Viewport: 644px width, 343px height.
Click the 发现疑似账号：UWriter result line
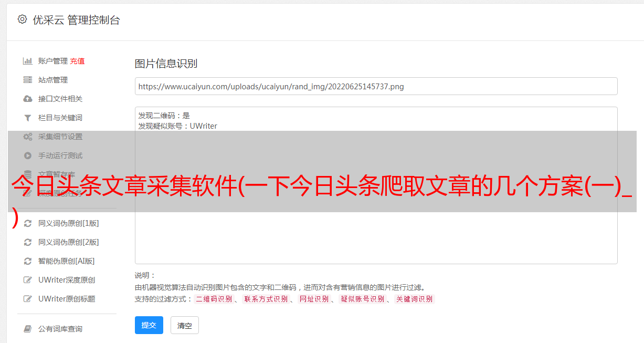click(177, 126)
